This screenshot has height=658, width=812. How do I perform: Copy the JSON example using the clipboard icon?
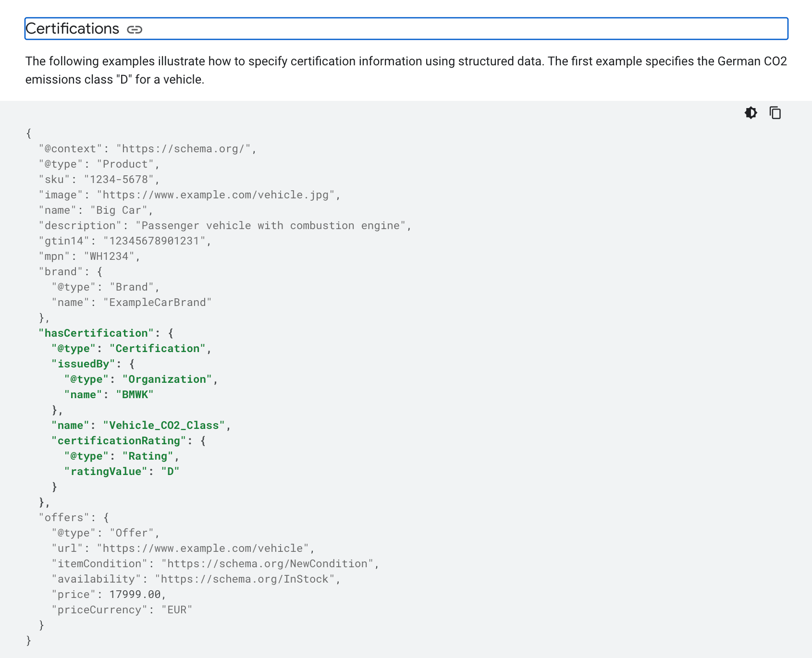point(775,113)
